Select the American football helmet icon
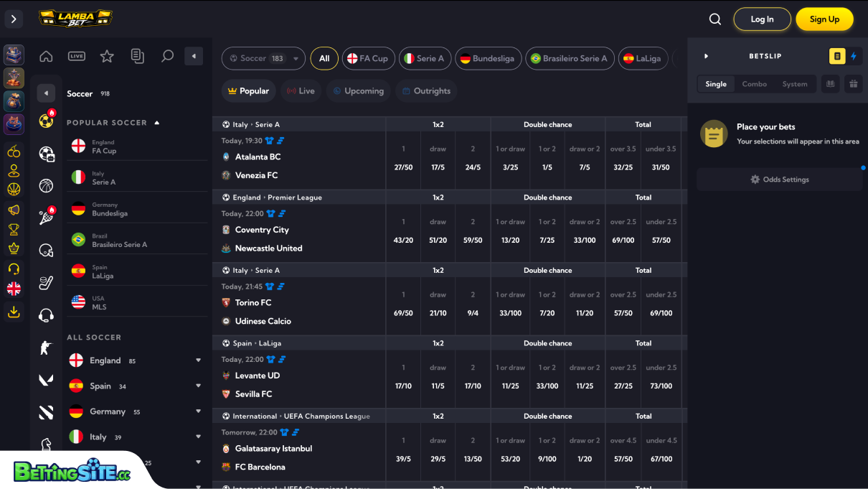868x489 pixels. click(x=46, y=251)
